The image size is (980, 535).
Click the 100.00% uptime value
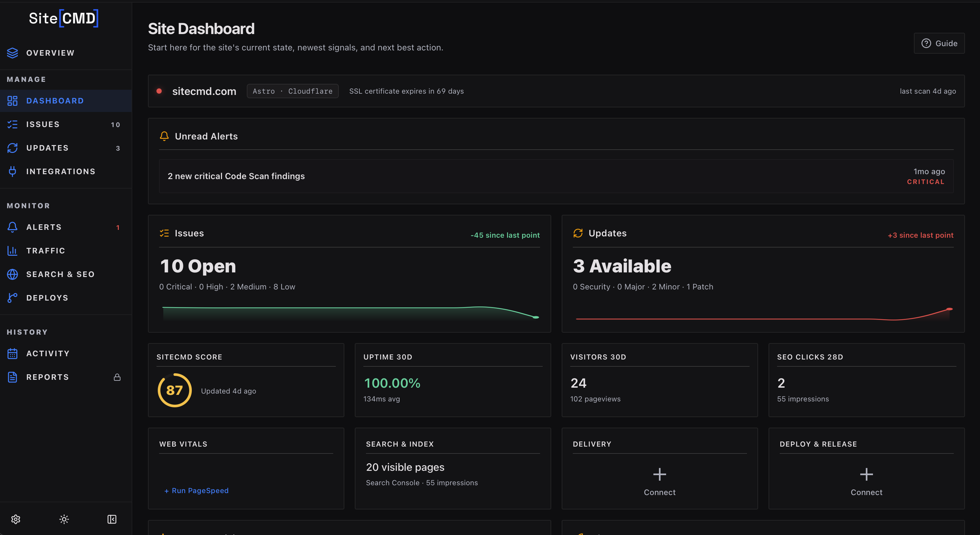(x=392, y=383)
